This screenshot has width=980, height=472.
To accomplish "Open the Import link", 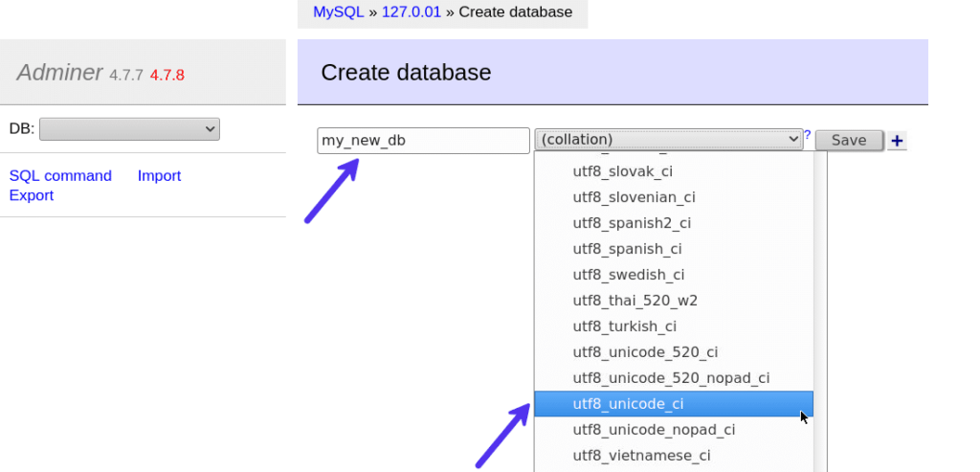I will [x=159, y=176].
